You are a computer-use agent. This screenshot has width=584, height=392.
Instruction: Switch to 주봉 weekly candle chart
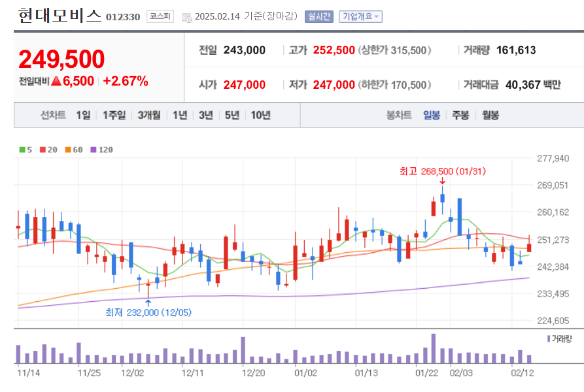[460, 115]
